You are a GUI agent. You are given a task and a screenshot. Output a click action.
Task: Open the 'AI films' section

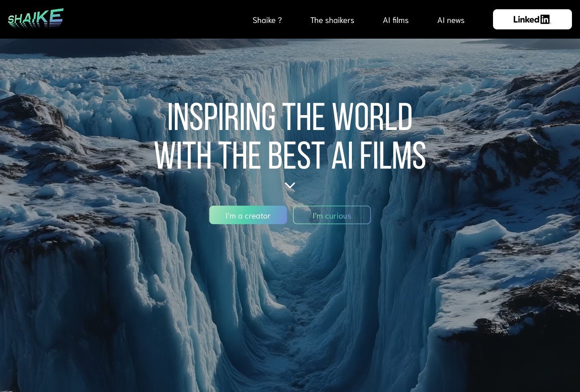pyautogui.click(x=396, y=20)
